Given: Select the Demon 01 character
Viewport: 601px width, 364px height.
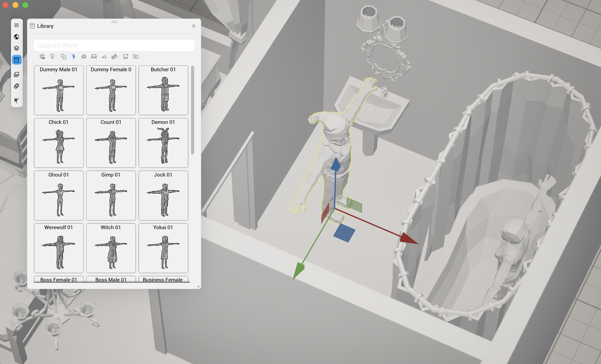Looking at the screenshot, I should point(163,143).
